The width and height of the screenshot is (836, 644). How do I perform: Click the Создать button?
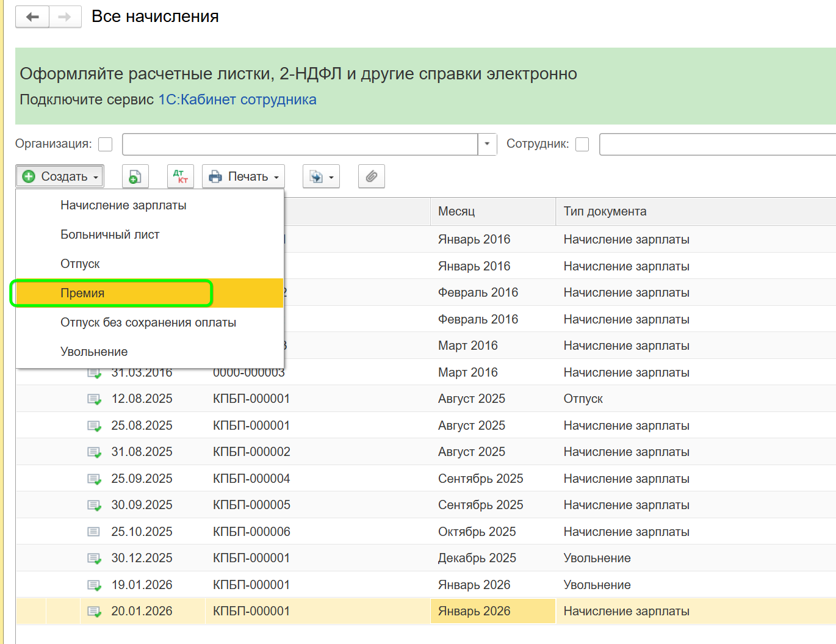pyautogui.click(x=60, y=176)
